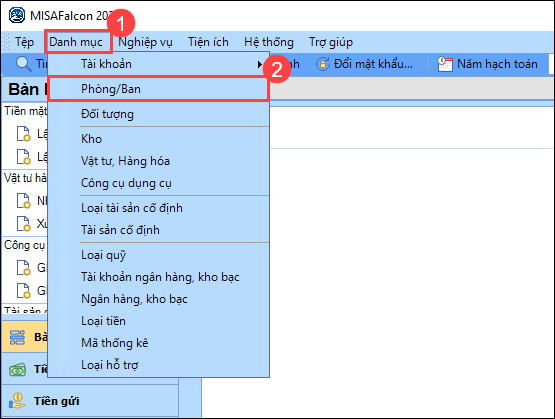Click Năm hạch toán toolbar button
The width and height of the screenshot is (555, 419).
click(488, 64)
